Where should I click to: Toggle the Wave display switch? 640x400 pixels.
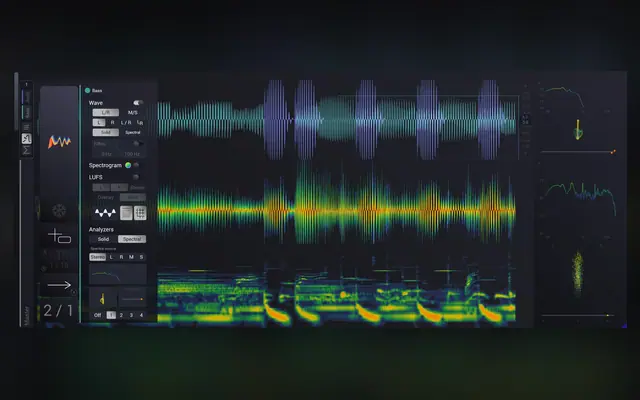coord(138,103)
